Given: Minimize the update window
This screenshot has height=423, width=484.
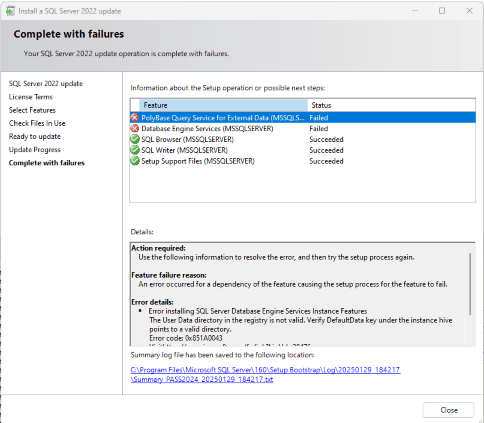Looking at the screenshot, I should [415, 11].
